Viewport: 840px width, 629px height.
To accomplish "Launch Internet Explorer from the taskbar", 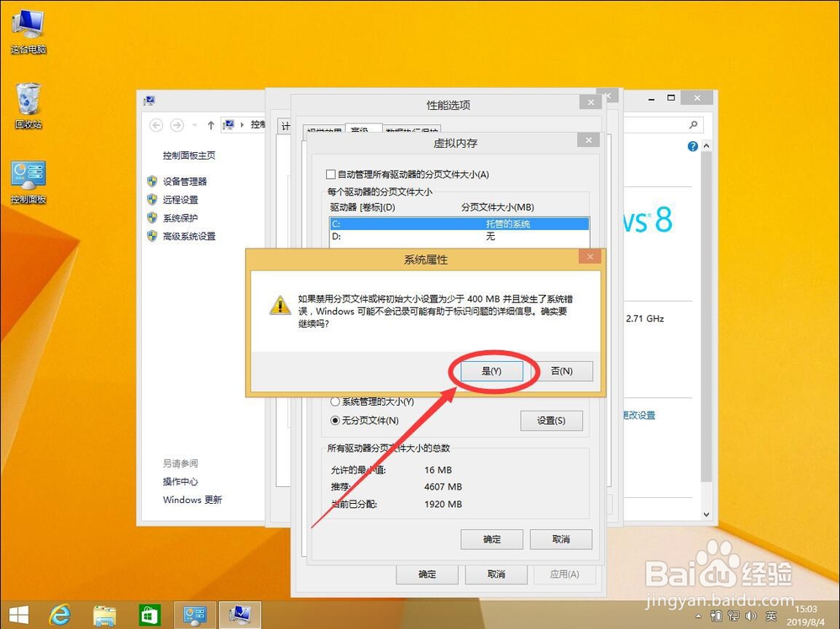I will pyautogui.click(x=59, y=615).
